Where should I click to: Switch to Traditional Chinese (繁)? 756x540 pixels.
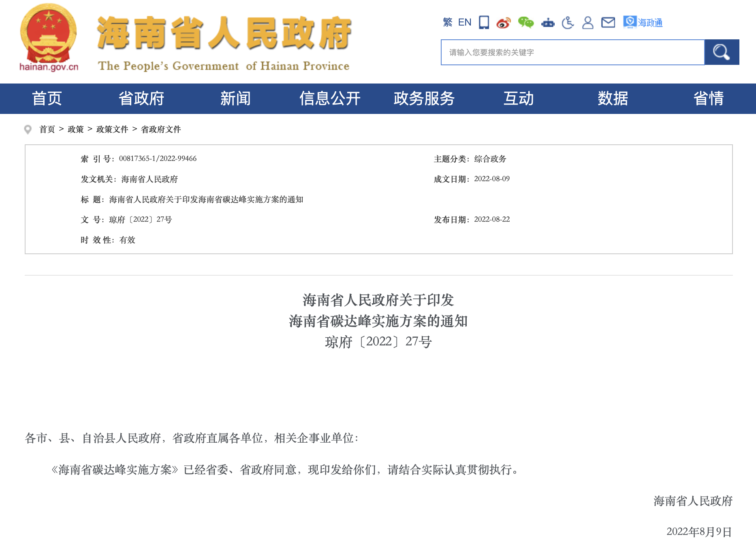pos(447,22)
